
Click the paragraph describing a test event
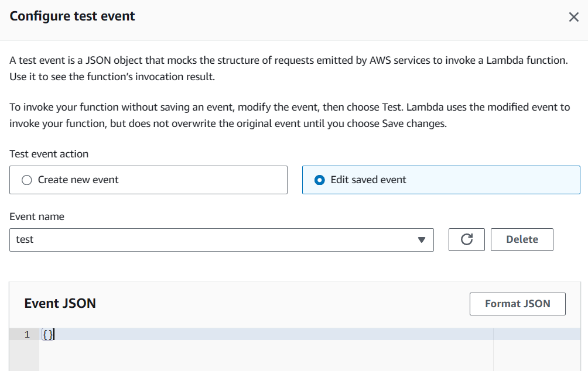click(287, 68)
